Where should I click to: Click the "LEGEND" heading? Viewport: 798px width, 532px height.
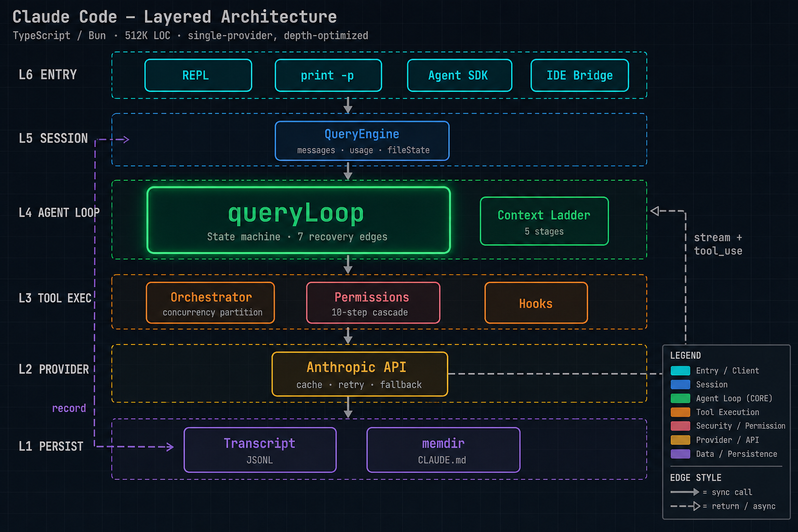(x=685, y=355)
